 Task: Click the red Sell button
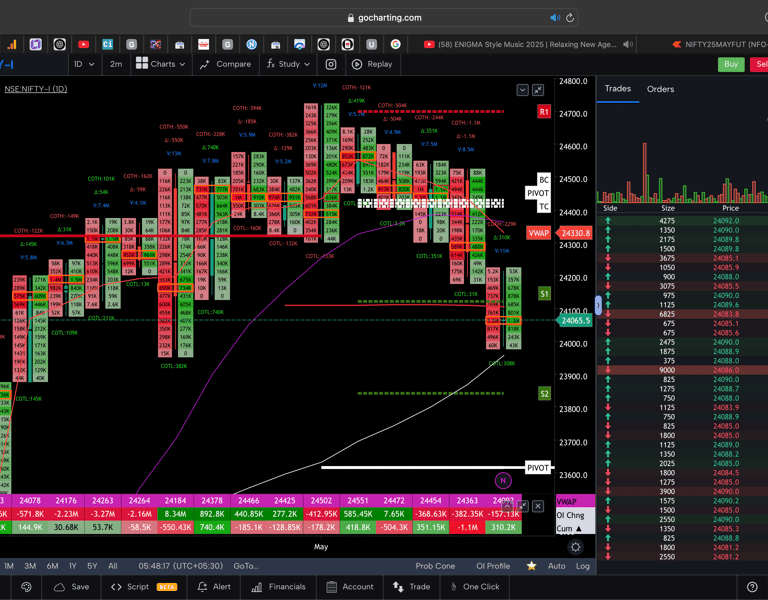(760, 64)
